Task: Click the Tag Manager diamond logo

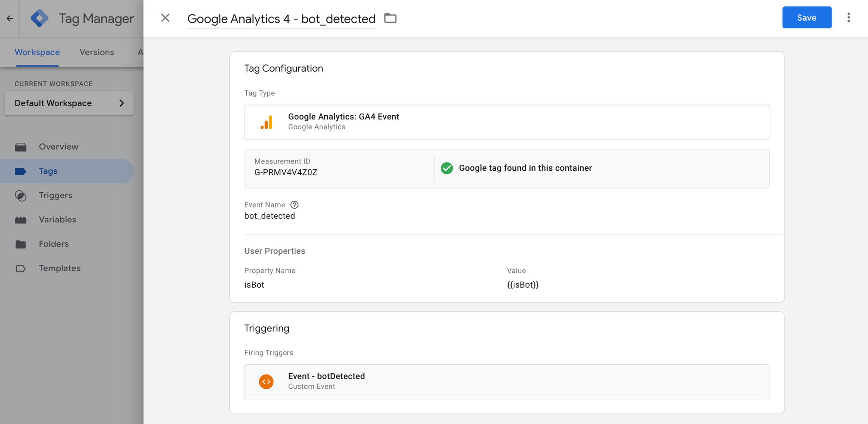Action: (39, 18)
